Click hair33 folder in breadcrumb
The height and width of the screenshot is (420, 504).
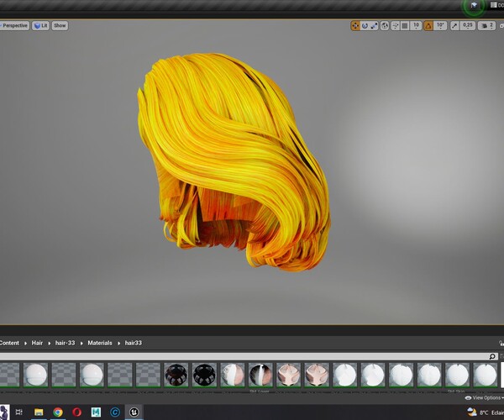pyautogui.click(x=134, y=343)
